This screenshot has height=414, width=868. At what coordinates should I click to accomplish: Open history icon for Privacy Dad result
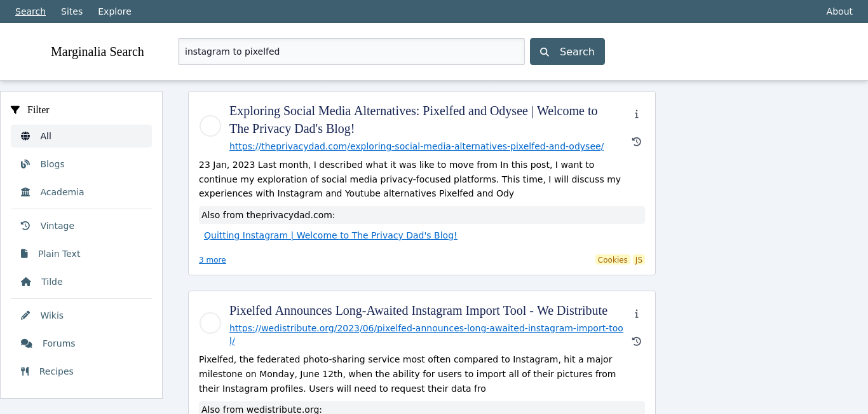637,142
